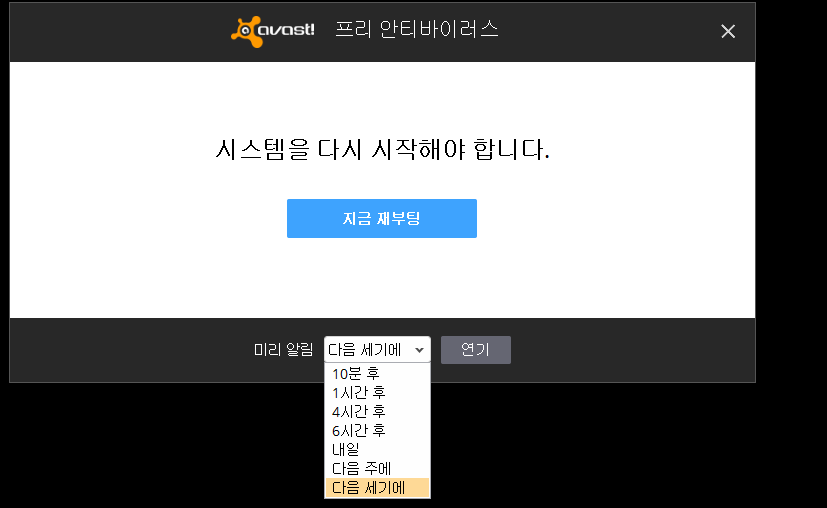This screenshot has height=508, width=827.
Task: Click the 미리 알림 label text
Action: 283,350
